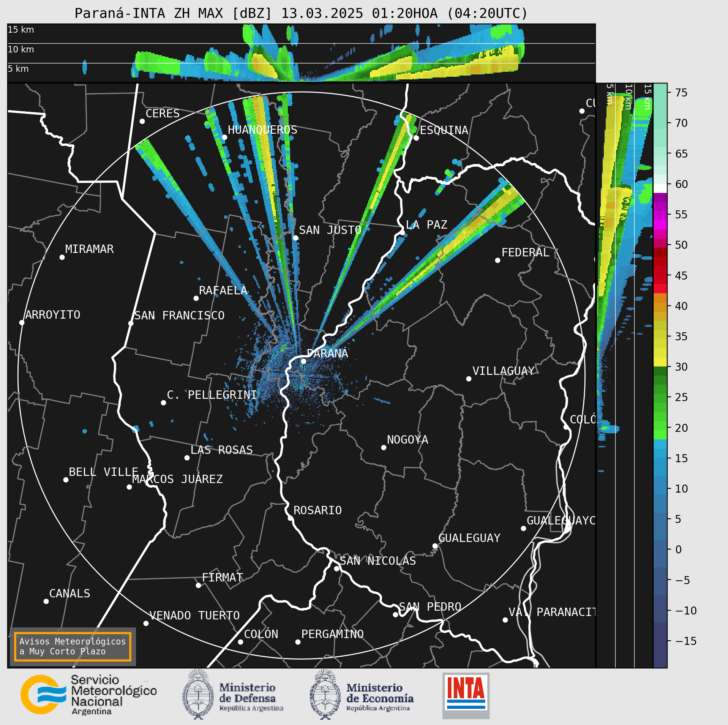The height and width of the screenshot is (725, 728).
Task: Click the 20 value on the dBZ scale
Action: (681, 428)
